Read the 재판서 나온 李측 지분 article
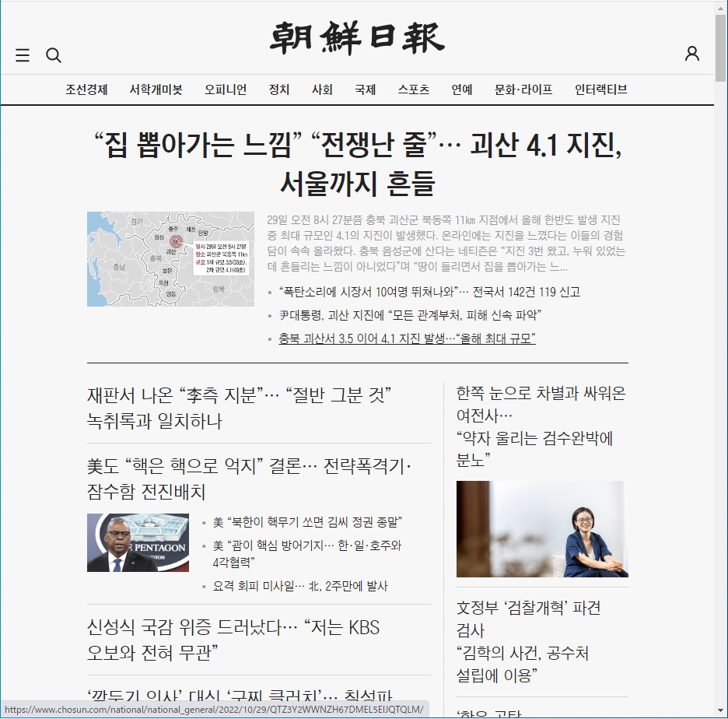 [x=238, y=408]
